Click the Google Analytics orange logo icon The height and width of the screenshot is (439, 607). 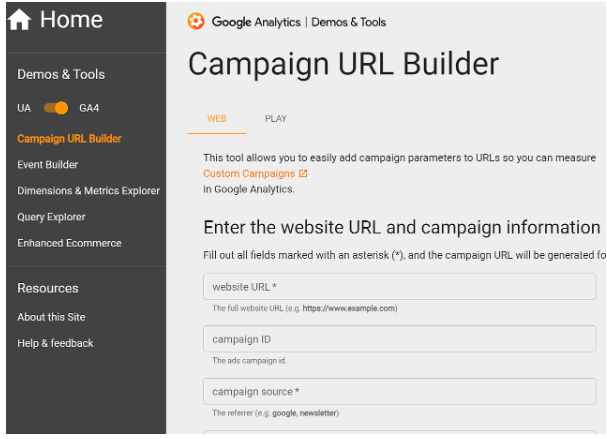196,21
